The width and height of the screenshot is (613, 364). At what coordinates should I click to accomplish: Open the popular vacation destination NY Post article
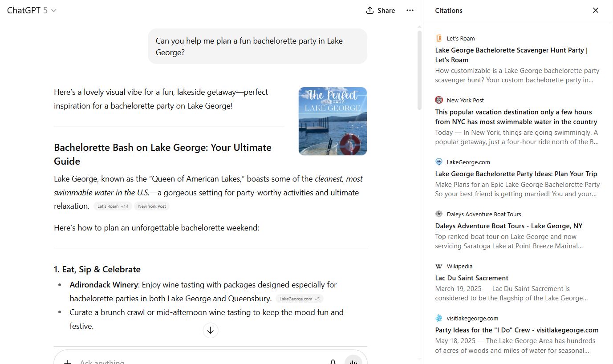516,117
